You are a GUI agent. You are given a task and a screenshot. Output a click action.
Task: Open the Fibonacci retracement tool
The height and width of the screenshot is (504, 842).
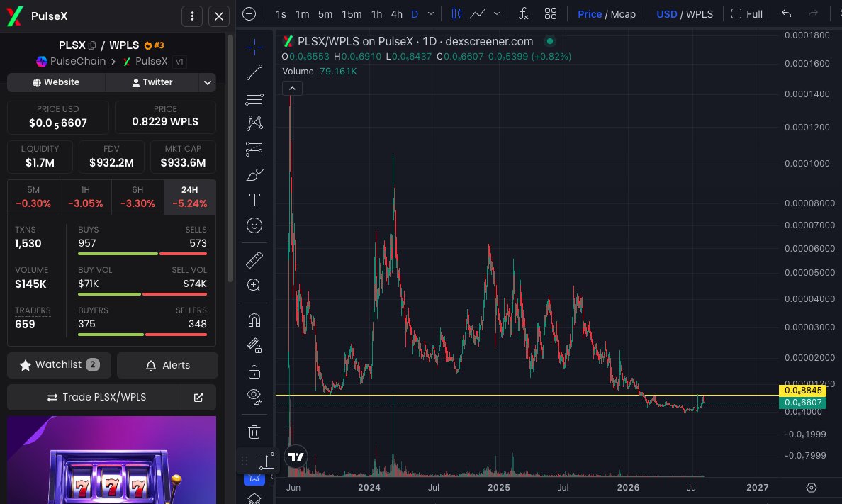(254, 98)
